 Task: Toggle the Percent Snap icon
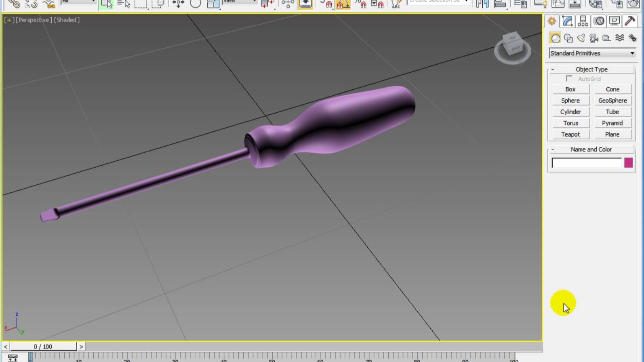click(x=361, y=4)
